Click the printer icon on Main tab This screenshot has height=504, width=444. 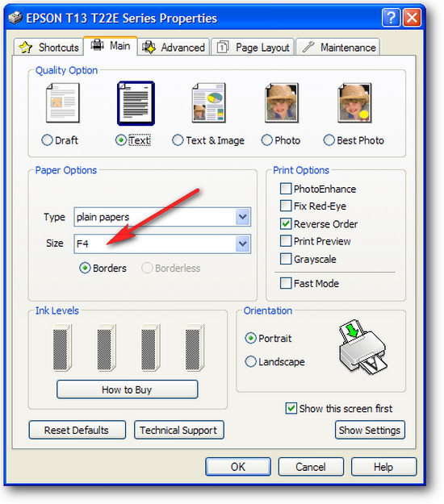pos(97,45)
